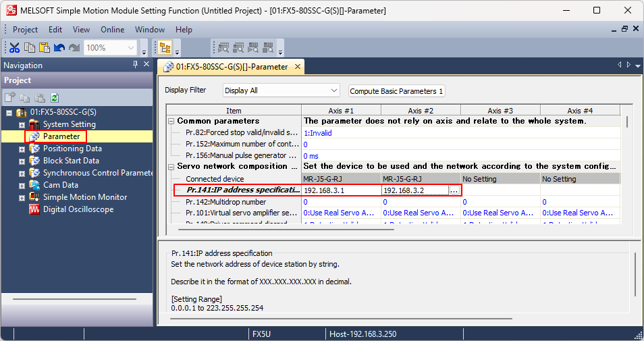Toggle the Navigation tree view icon
The image size is (644, 341).
[165, 48]
